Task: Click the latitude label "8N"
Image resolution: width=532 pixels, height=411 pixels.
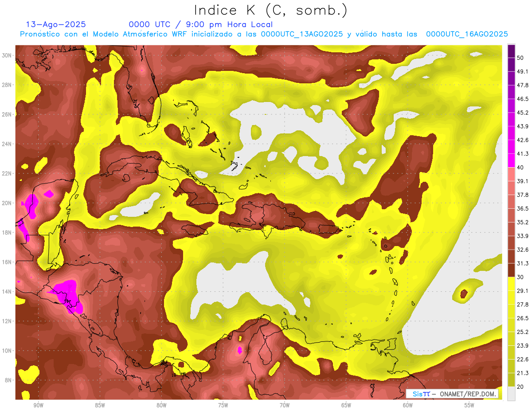Action: click(x=8, y=380)
